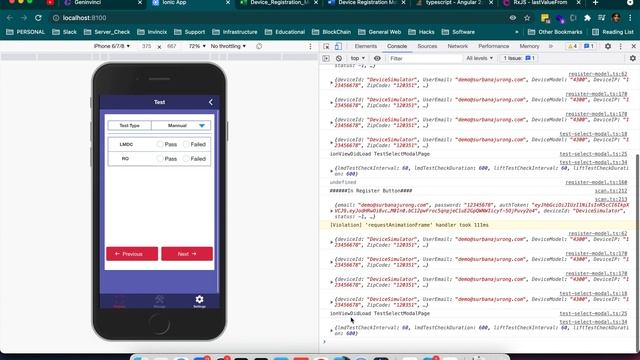Open DevTools settings gear in tab bar
Screen dimensions: 640x360
(x=608, y=46)
